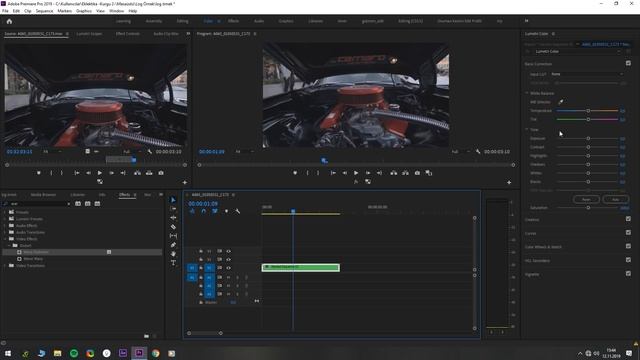640x360 pixels.
Task: Select the Slip tool
Action: pos(173,236)
